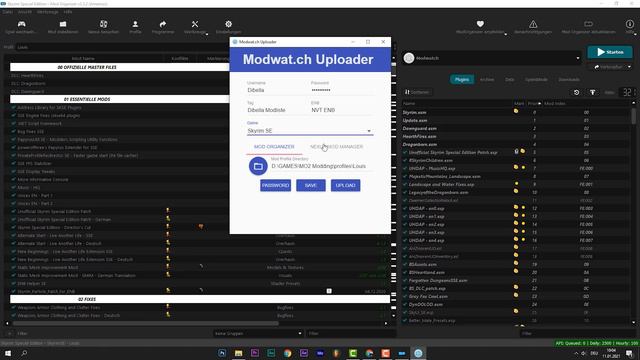Toggle checkbox for Address Library for SKSE Plugins

(x=13, y=108)
